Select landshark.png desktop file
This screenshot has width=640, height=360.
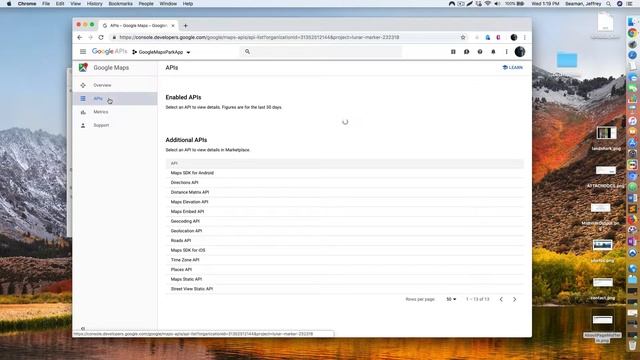point(606,138)
